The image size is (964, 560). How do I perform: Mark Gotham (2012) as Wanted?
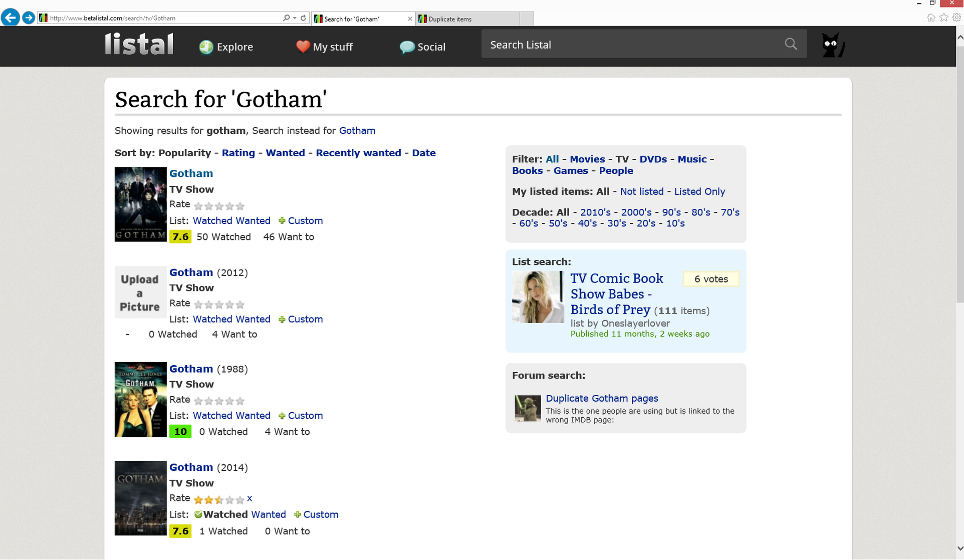tap(253, 319)
